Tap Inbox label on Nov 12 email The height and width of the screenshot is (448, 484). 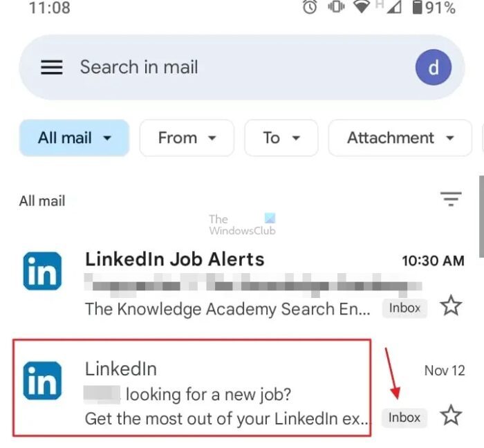tap(404, 418)
